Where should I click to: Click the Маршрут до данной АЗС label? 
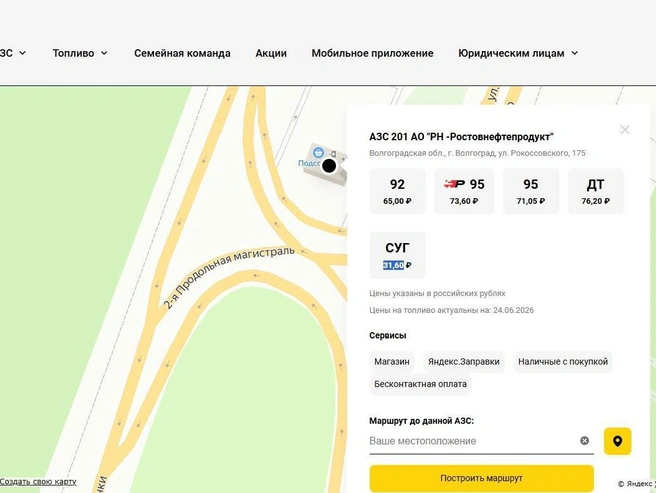[x=421, y=421]
